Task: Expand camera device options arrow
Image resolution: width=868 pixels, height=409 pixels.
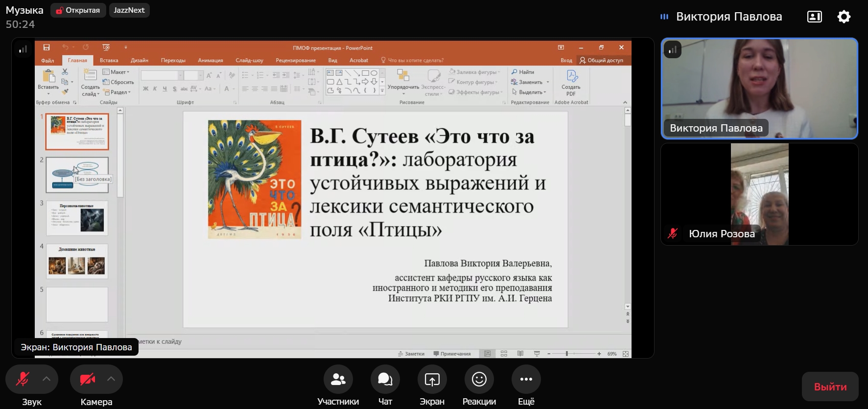Action: (111, 379)
